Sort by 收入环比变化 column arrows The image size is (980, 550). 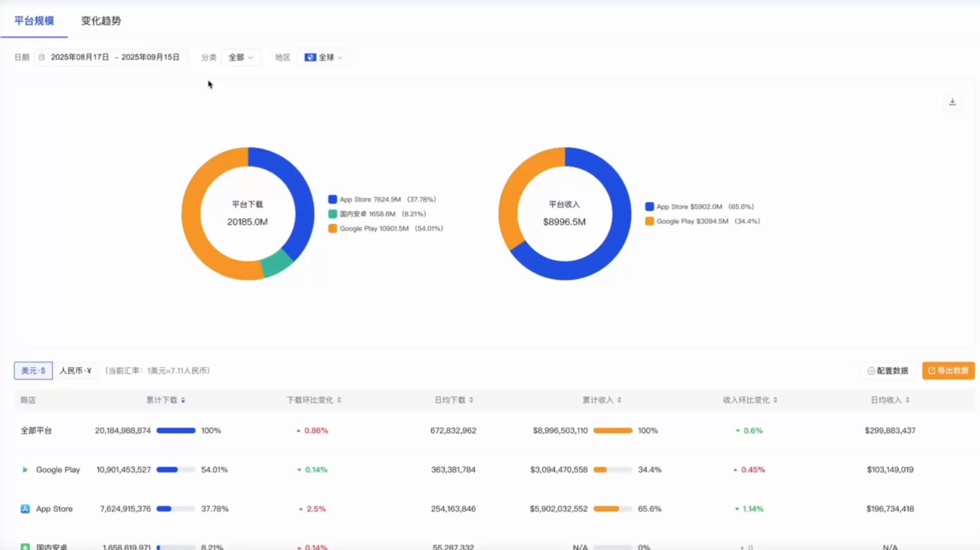[775, 400]
